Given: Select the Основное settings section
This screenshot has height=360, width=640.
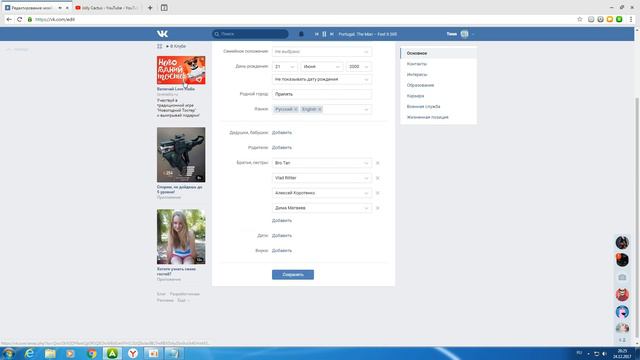Looking at the screenshot, I should (438, 53).
